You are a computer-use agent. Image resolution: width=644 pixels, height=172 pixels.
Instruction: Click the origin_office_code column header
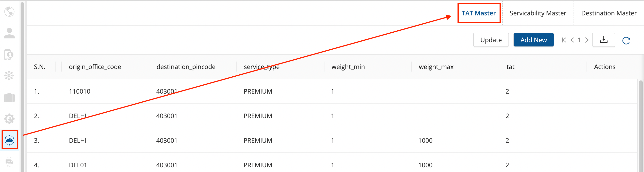tap(95, 67)
